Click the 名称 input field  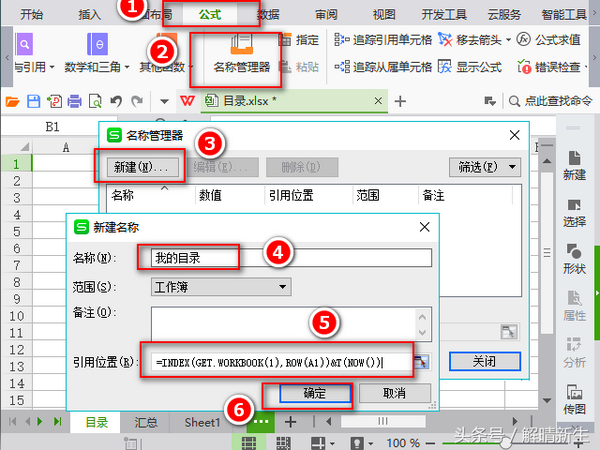click(x=290, y=258)
